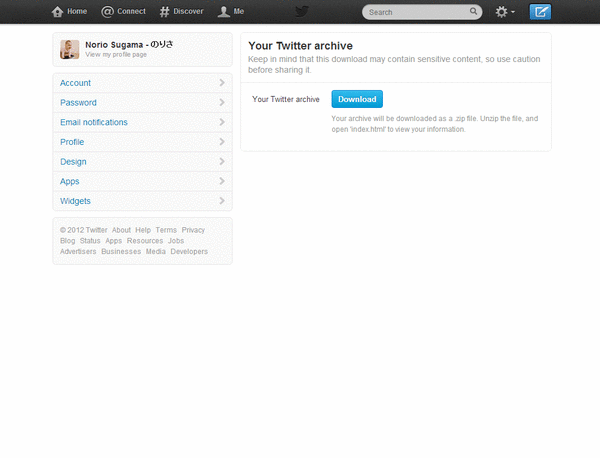Open the Blog footer link
This screenshot has height=458, width=600.
[68, 241]
